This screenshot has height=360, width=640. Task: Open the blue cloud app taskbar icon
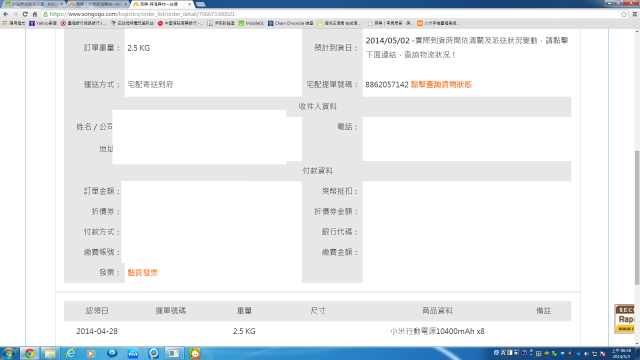[x=133, y=353]
